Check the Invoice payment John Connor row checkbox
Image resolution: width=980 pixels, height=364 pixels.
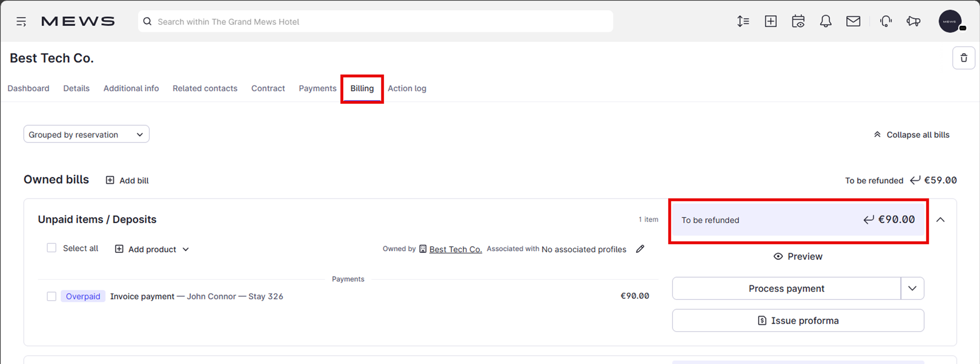tap(52, 296)
